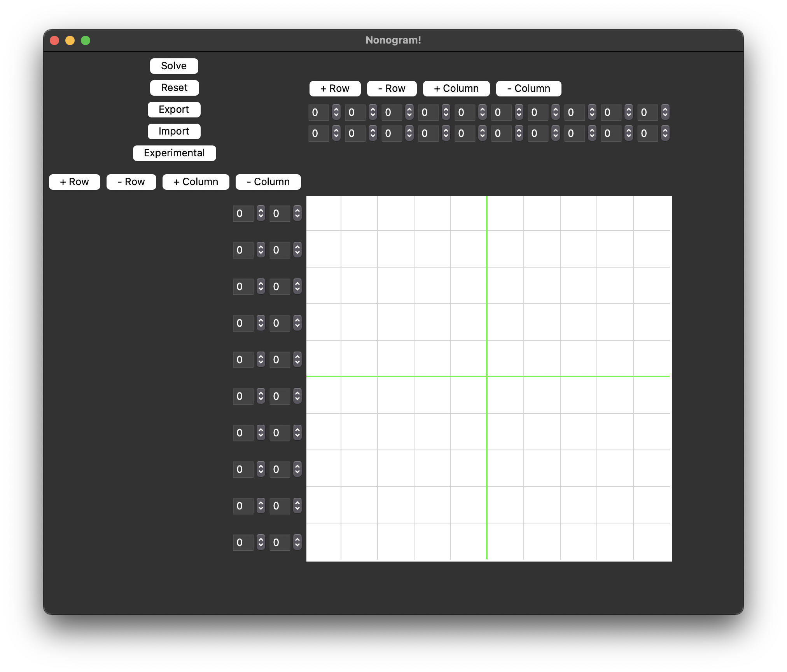Increment the first row hint stepper
Screen dimensions: 787x672
(260, 211)
